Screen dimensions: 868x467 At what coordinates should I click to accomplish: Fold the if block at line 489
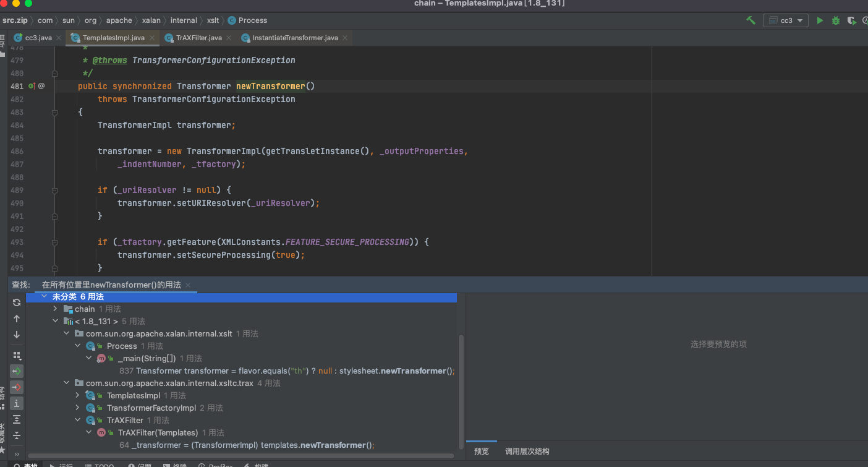[x=54, y=190]
